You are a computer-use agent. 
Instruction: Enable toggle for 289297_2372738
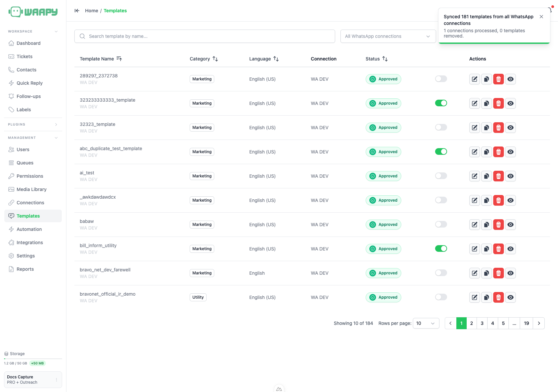pos(441,79)
